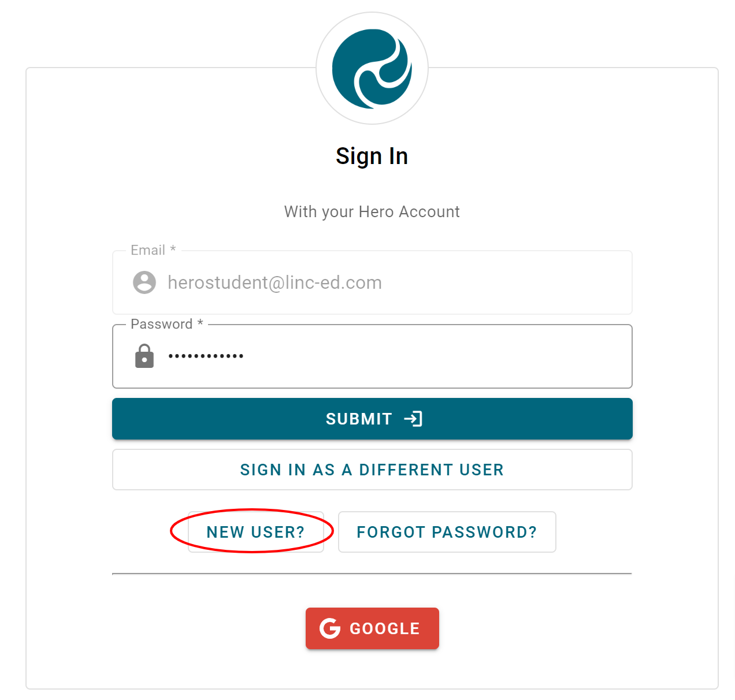The height and width of the screenshot is (700, 735).
Task: Select Forgot Password? to reset it
Action: 447,532
